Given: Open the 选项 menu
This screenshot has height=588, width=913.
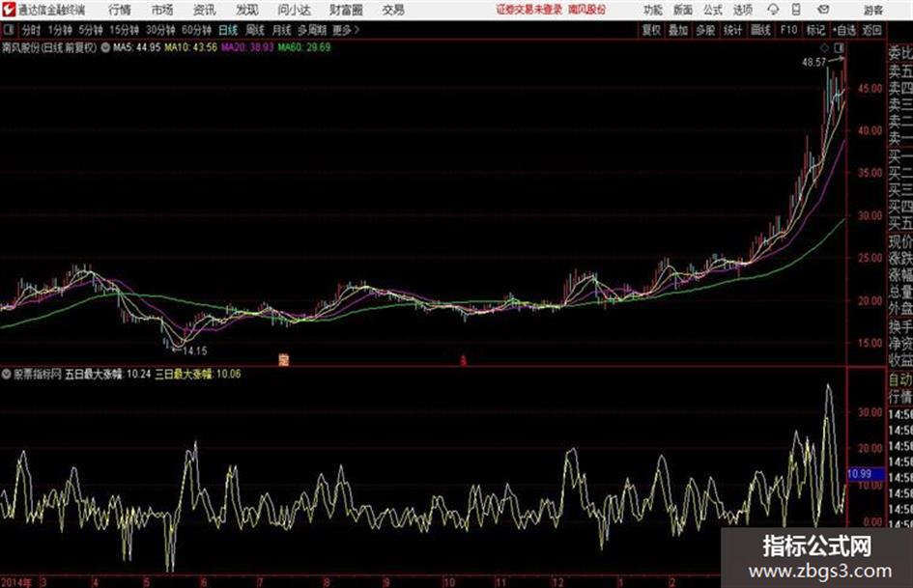Looking at the screenshot, I should tap(742, 10).
